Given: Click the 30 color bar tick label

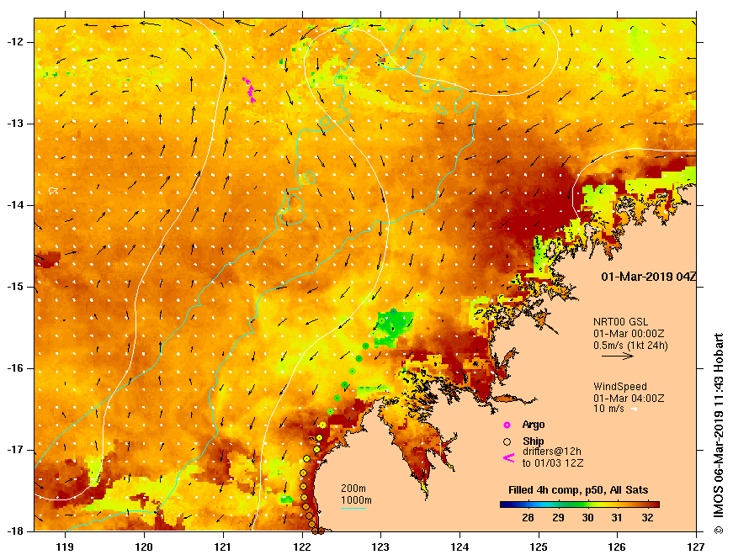Looking at the screenshot, I should pos(587,517).
